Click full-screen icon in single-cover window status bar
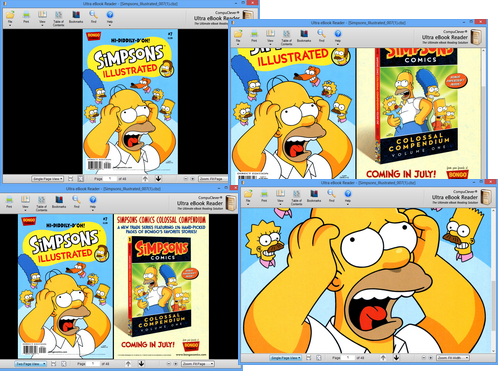This screenshot has height=372, width=500. [80, 179]
